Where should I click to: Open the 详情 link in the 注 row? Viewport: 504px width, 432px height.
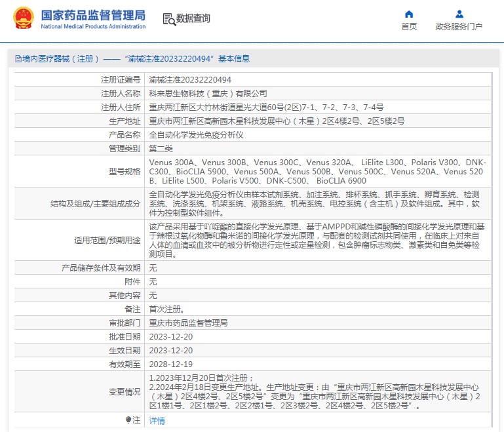pyautogui.click(x=157, y=420)
